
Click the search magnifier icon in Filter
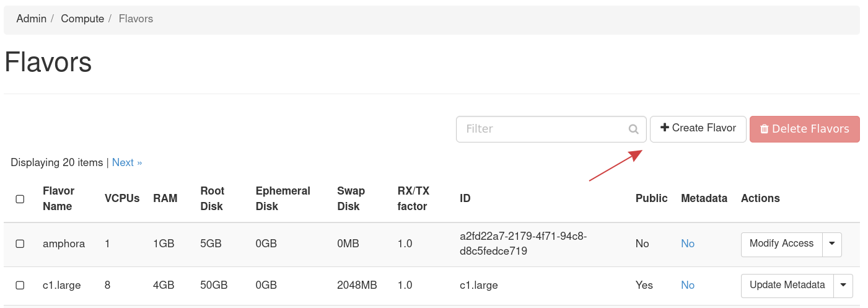[x=633, y=130]
